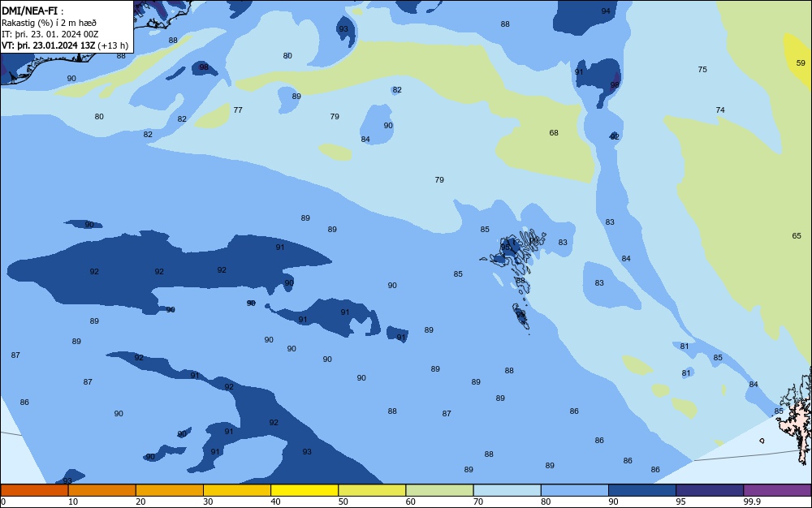Pick the amber 20–30 legend color segment
812x508 pixels.
[170, 490]
